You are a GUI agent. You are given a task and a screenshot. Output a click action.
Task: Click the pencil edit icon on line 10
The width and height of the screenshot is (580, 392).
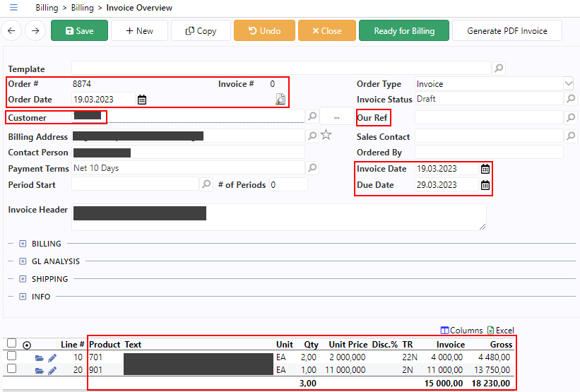(x=52, y=358)
